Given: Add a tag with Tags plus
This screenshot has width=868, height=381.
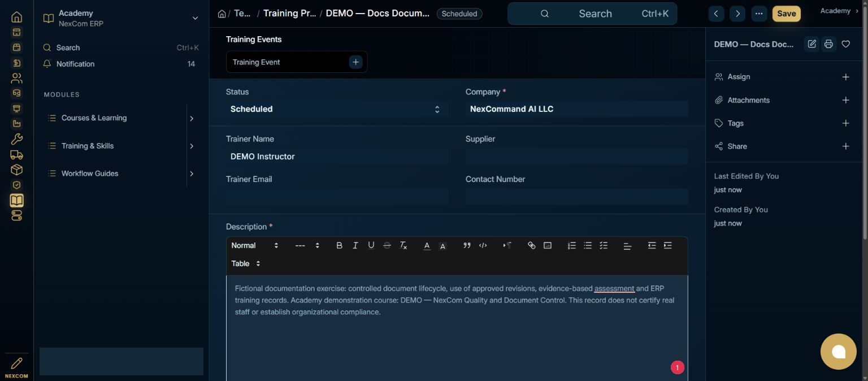Looking at the screenshot, I should [x=845, y=123].
